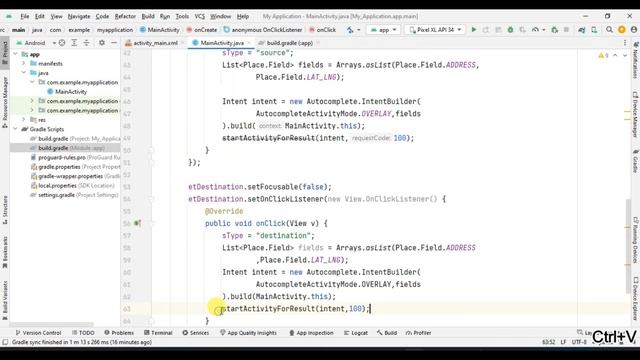Viewport: 640px width, 360px height.
Task: Click the Make Project hammer icon
Action: [350, 30]
